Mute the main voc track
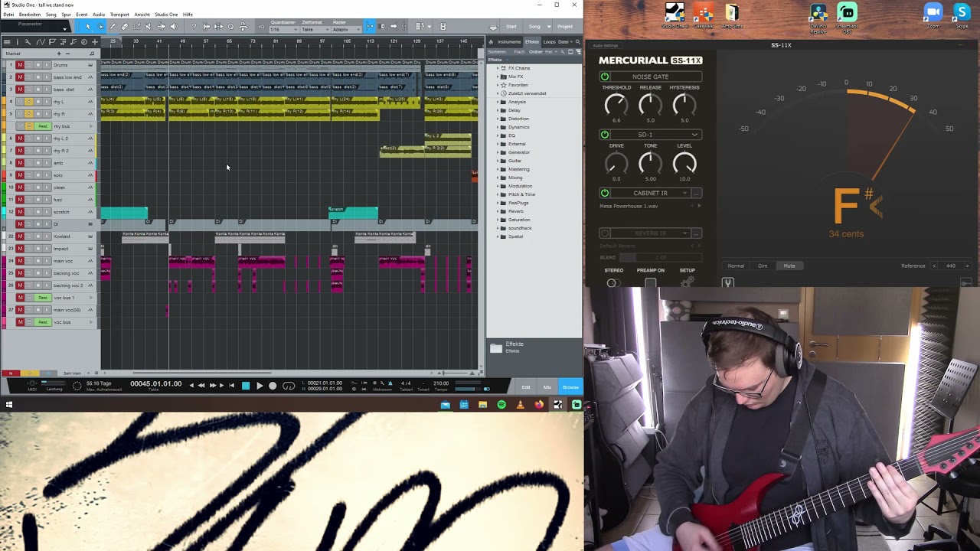This screenshot has width=980, height=551. point(20,261)
